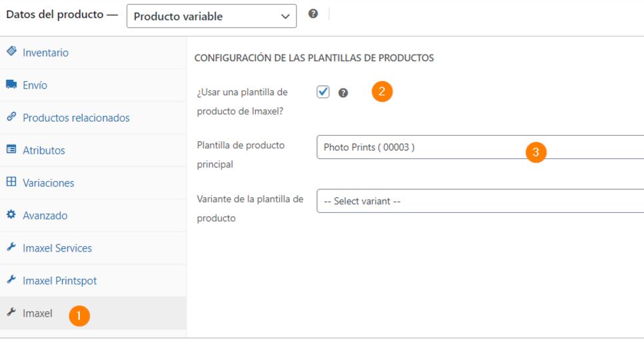This screenshot has height=340, width=644.
Task: Select the Imaxel tab in sidebar
Action: [37, 313]
